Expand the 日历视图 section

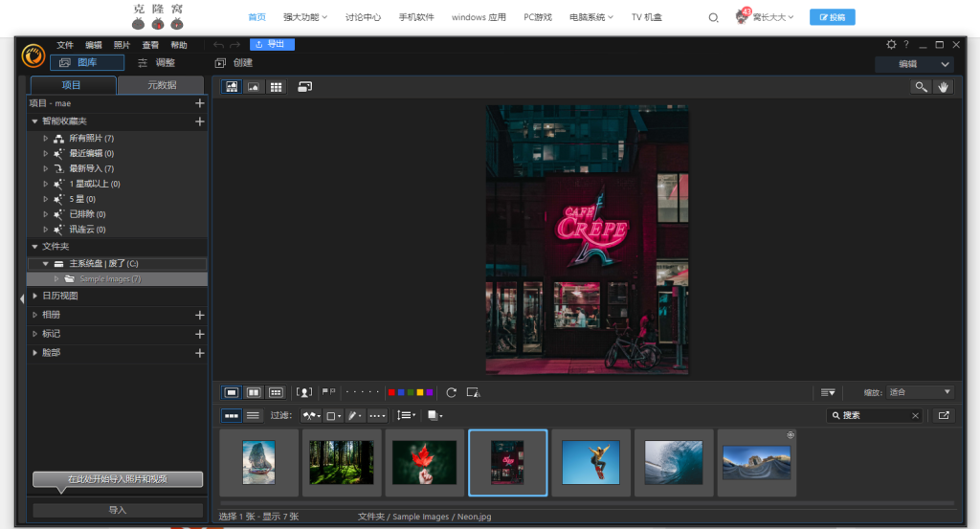(35, 296)
